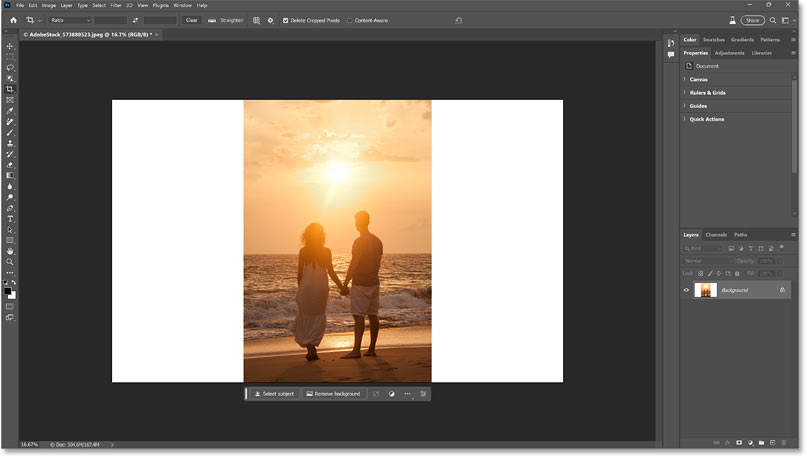This screenshot has width=807, height=458.
Task: Click the zoom percentage field in status bar
Action: click(x=29, y=445)
